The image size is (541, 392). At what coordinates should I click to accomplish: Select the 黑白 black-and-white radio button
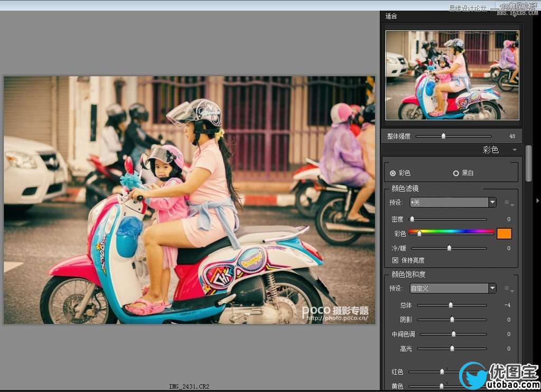pos(456,173)
